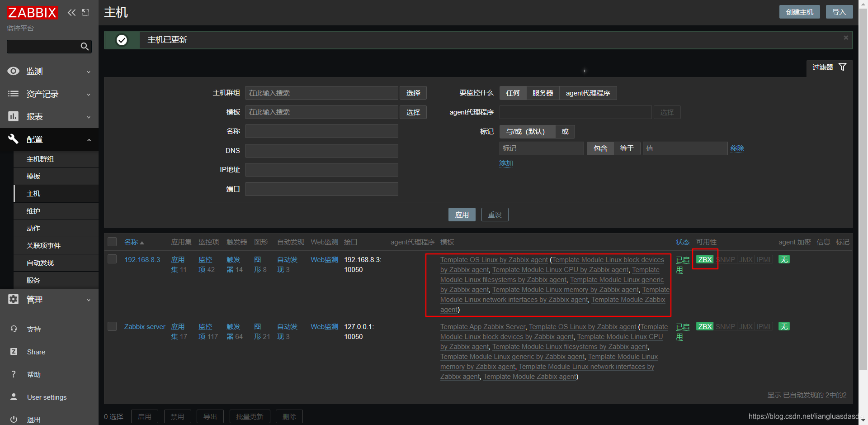Viewport: 868px width, 425px height.
Task: Click IPMI badge in the Zabbix server row
Action: pos(764,326)
